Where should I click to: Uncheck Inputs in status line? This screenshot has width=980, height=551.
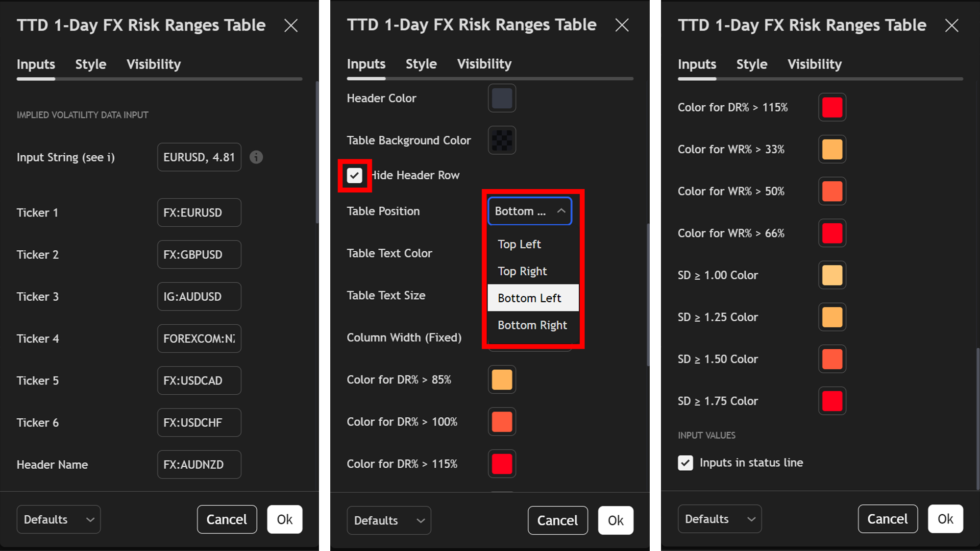(686, 463)
